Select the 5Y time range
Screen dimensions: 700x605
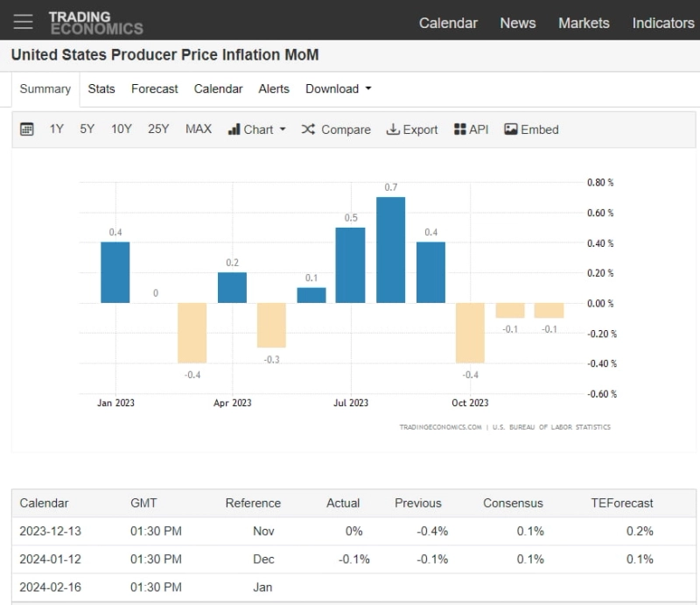(87, 130)
